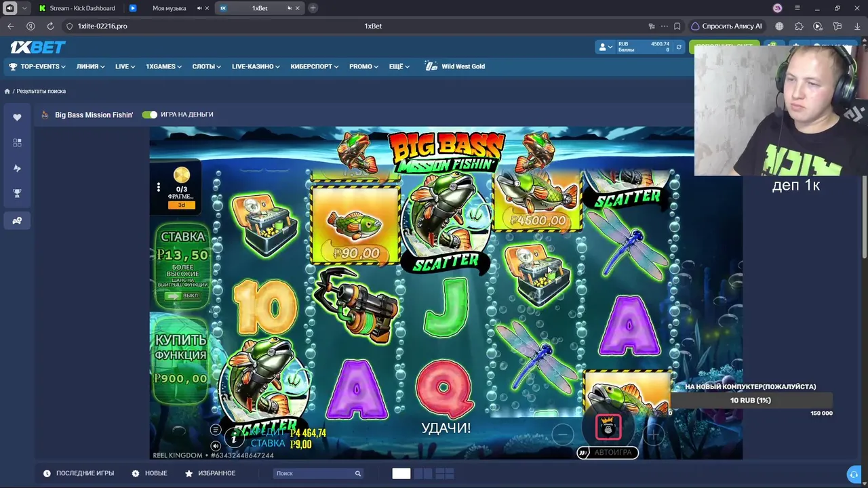Decrease the bet with minus button
The image size is (868, 488).
coord(562,434)
